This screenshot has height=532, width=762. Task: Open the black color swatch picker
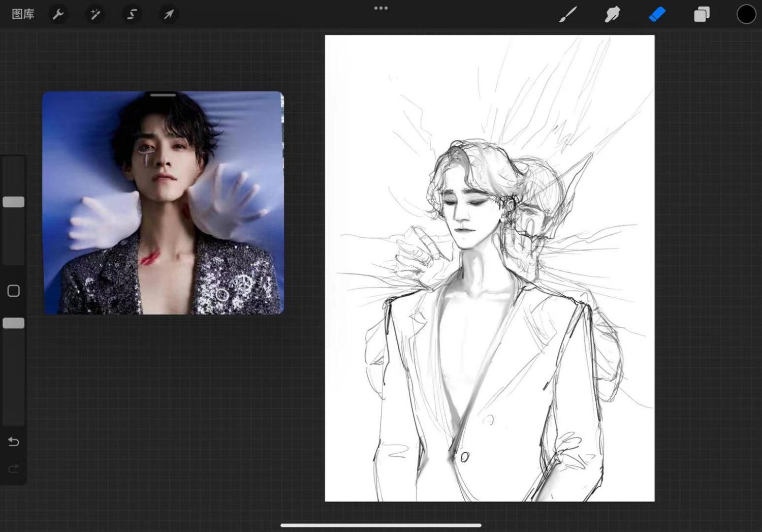(x=746, y=14)
